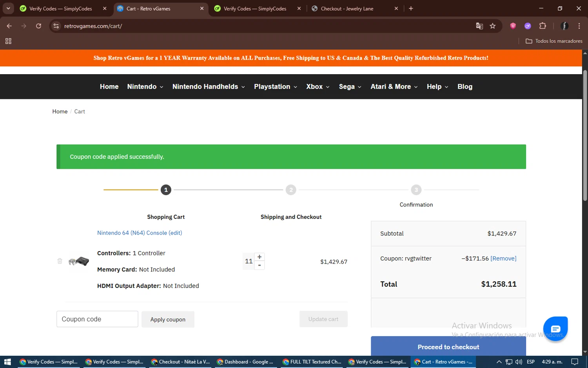The width and height of the screenshot is (588, 368).
Task: Expand the Xbox menu
Action: pos(318,86)
